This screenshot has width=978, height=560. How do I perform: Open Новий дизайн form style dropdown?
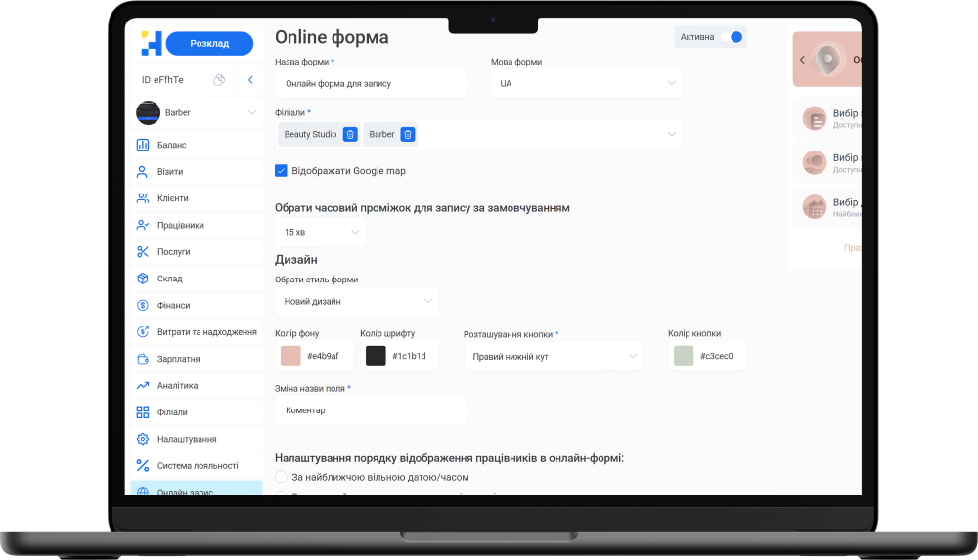356,301
